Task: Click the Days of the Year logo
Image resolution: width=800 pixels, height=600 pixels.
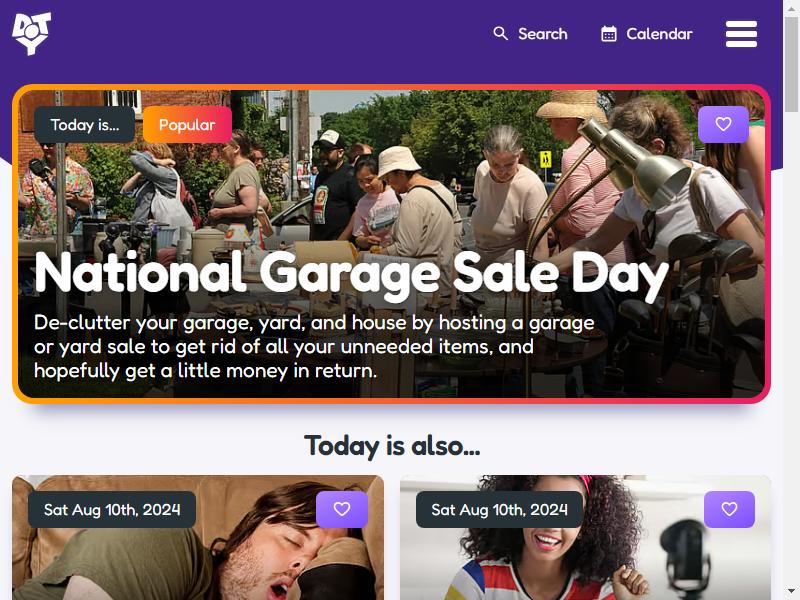Action: click(x=32, y=34)
